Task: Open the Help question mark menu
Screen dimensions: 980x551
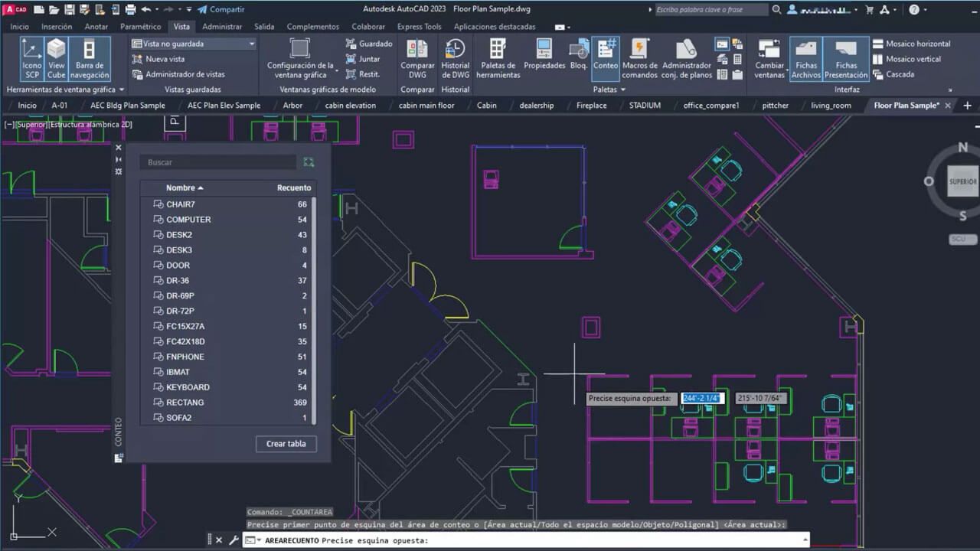Action: (x=915, y=9)
